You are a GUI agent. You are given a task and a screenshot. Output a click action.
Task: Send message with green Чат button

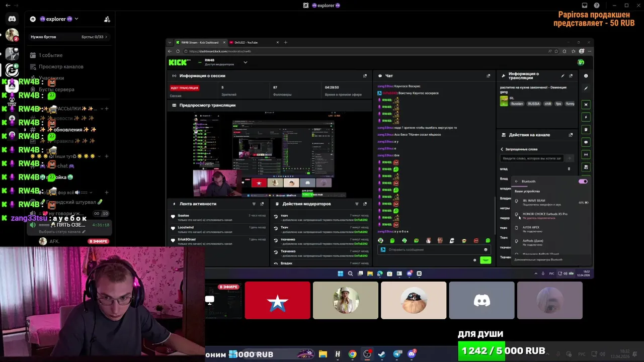pos(485,260)
